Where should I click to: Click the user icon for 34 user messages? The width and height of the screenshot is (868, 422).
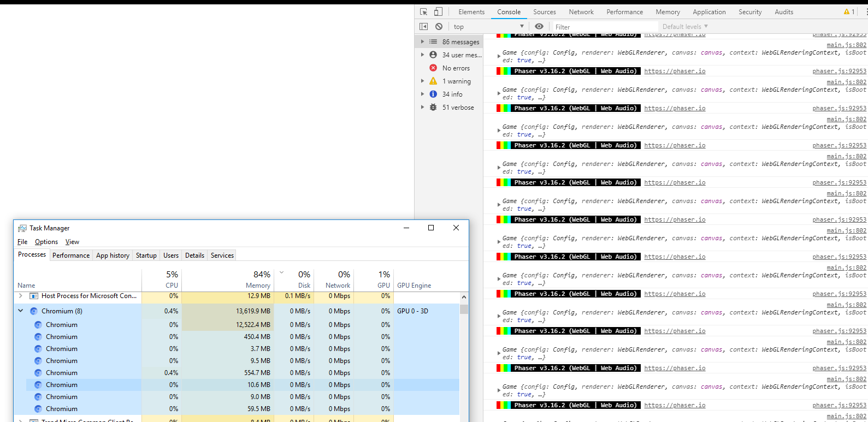(433, 55)
